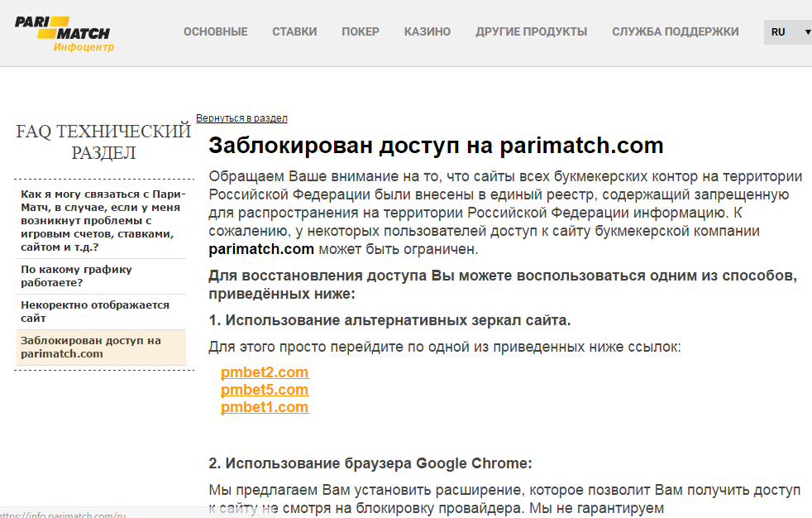Expand the RU language dropdown
This screenshot has width=812, height=518.
[788, 32]
